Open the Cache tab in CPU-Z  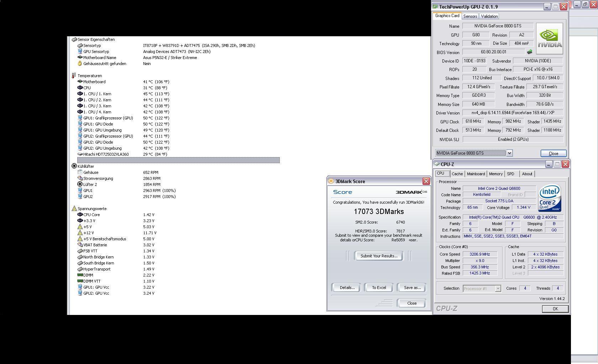click(x=457, y=174)
